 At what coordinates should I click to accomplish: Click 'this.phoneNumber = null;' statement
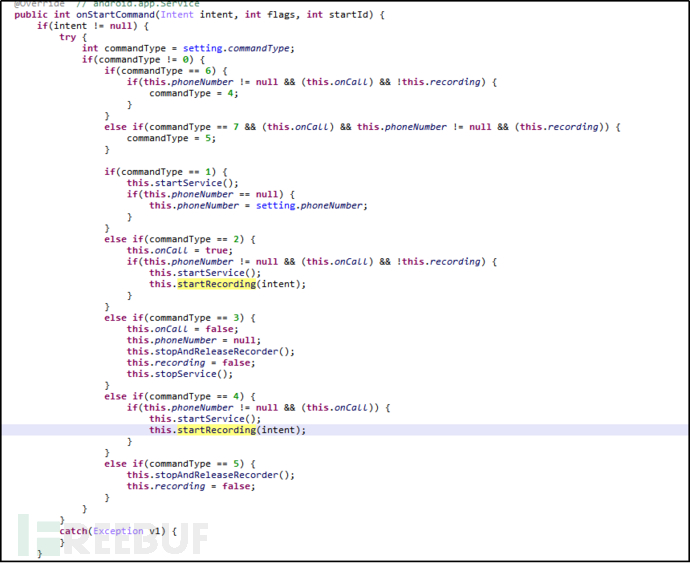(194, 340)
